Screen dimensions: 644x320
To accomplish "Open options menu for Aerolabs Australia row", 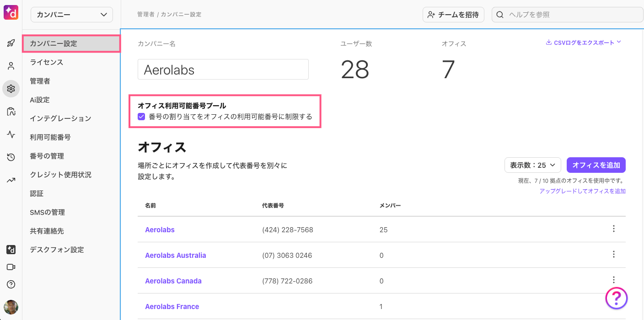I will pos(614,255).
